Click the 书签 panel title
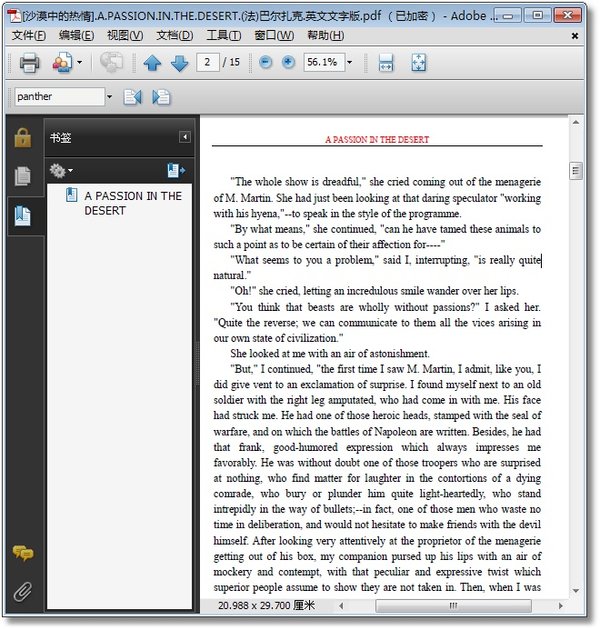 61,138
